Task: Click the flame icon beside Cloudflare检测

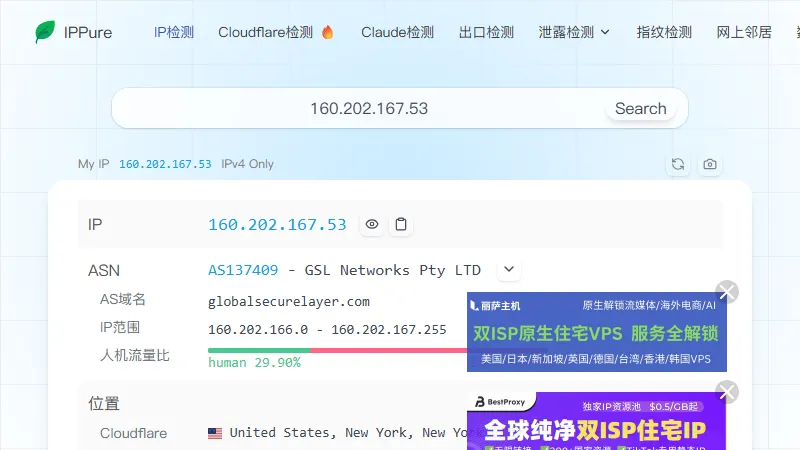Action: (x=328, y=32)
